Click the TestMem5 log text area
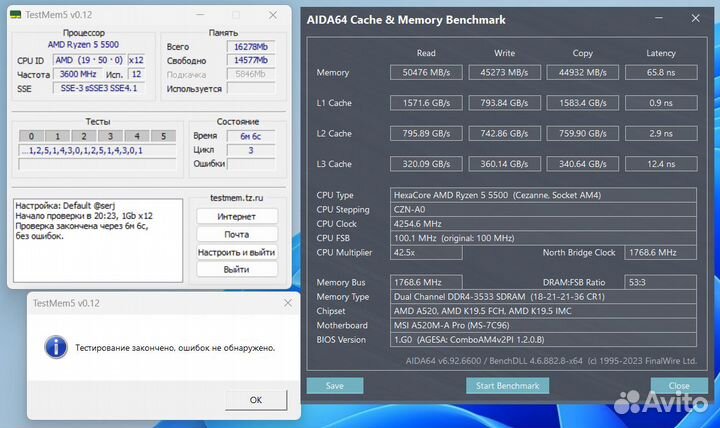The image size is (720, 428). [x=98, y=240]
